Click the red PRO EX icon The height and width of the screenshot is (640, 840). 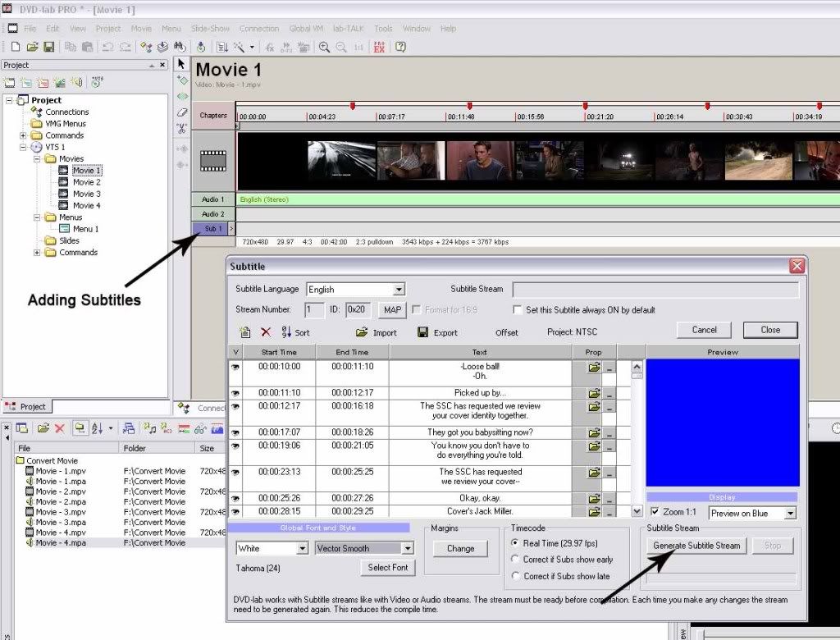(x=379, y=47)
